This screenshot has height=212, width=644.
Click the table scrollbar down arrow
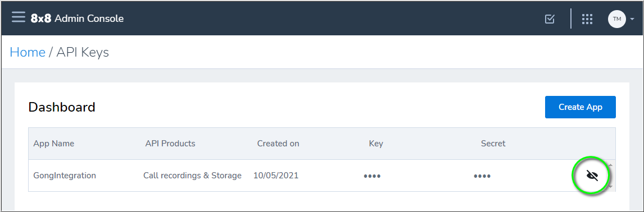(x=610, y=187)
